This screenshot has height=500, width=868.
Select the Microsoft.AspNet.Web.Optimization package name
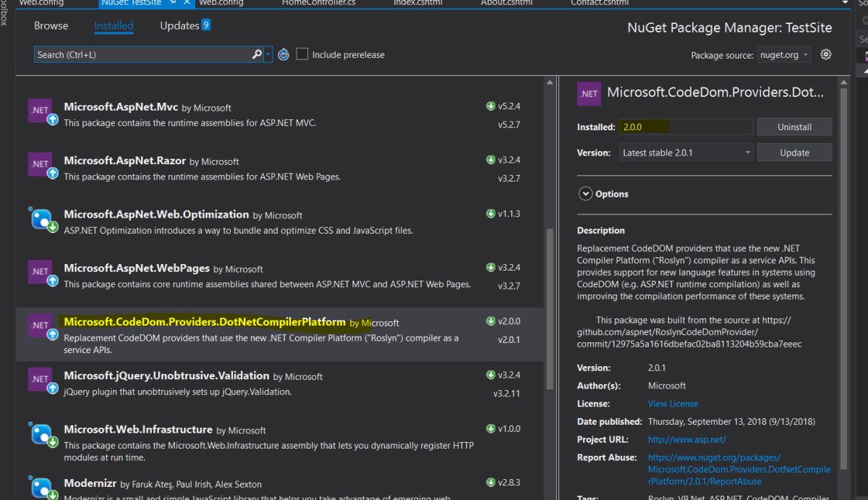(x=156, y=214)
